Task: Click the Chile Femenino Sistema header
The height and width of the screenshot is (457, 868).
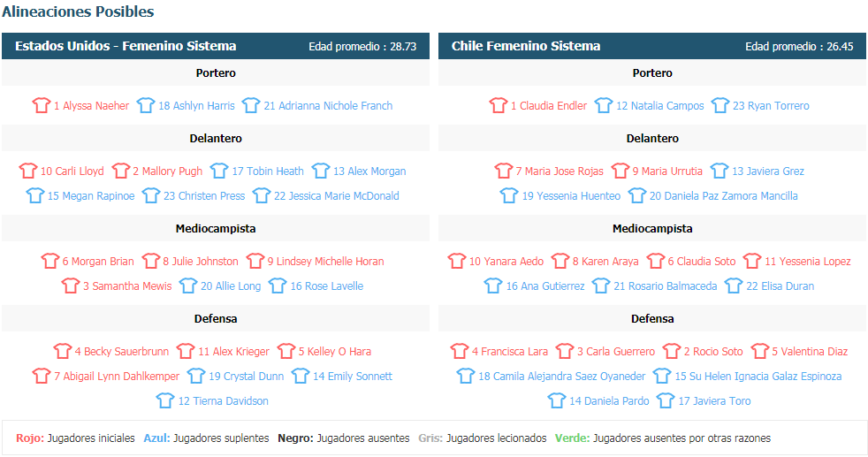Action: coord(526,46)
